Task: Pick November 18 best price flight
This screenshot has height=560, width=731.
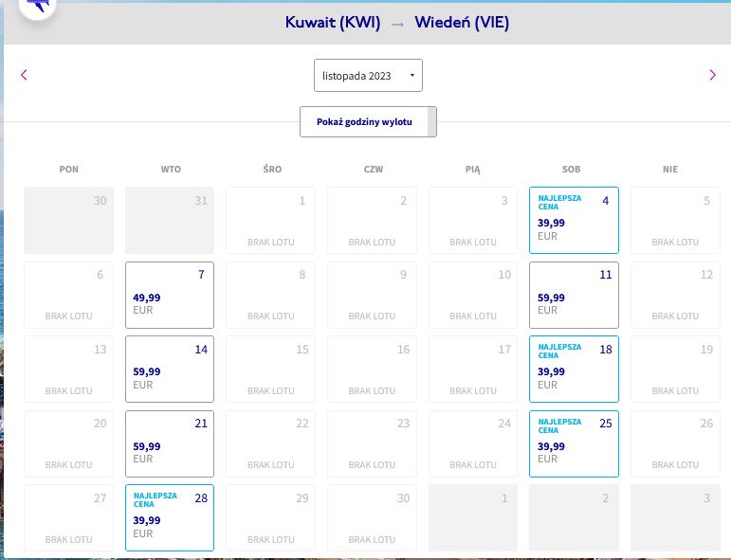Action: click(574, 369)
